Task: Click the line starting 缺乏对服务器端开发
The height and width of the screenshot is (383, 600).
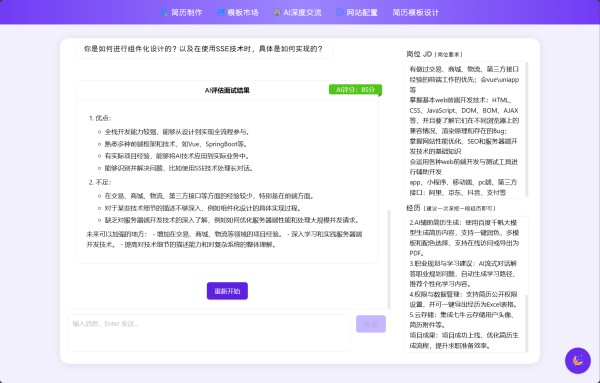Action: [232, 220]
